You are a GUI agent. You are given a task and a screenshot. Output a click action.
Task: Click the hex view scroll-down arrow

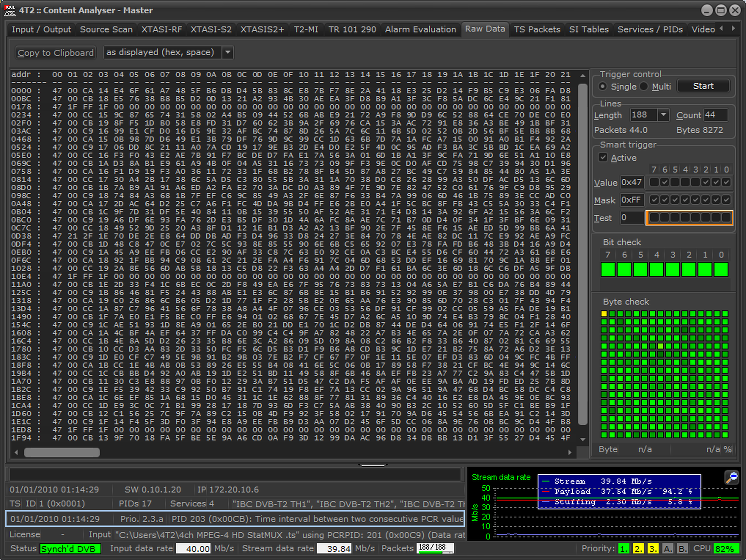tap(582, 440)
